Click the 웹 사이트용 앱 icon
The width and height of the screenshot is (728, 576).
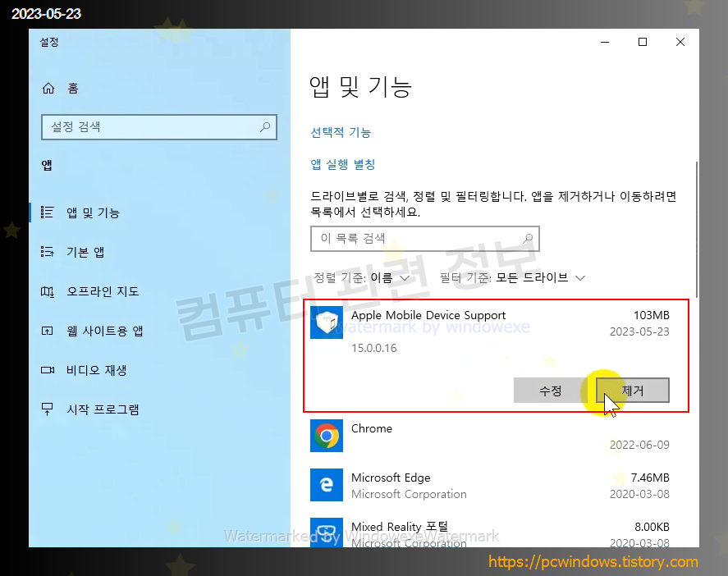click(x=48, y=331)
